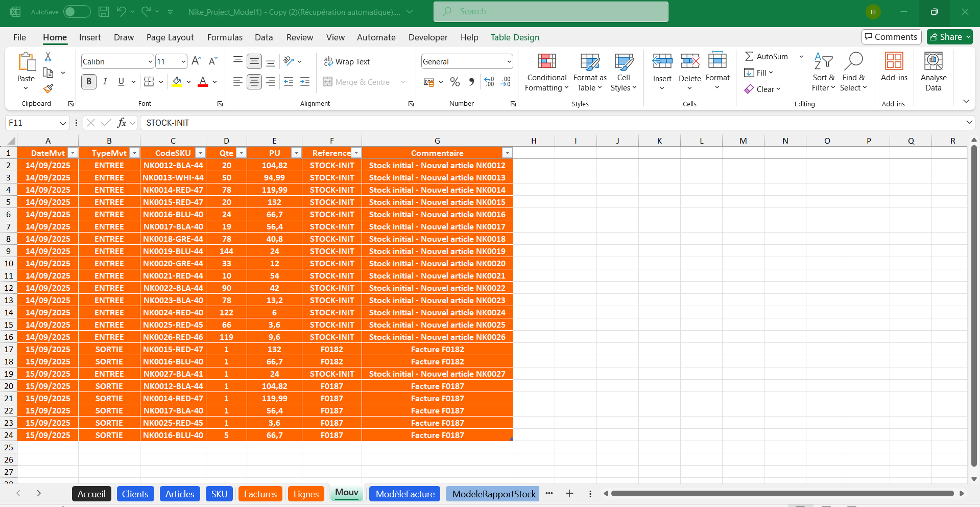Click into the Search box
The width and height of the screenshot is (980, 507).
coord(551,12)
